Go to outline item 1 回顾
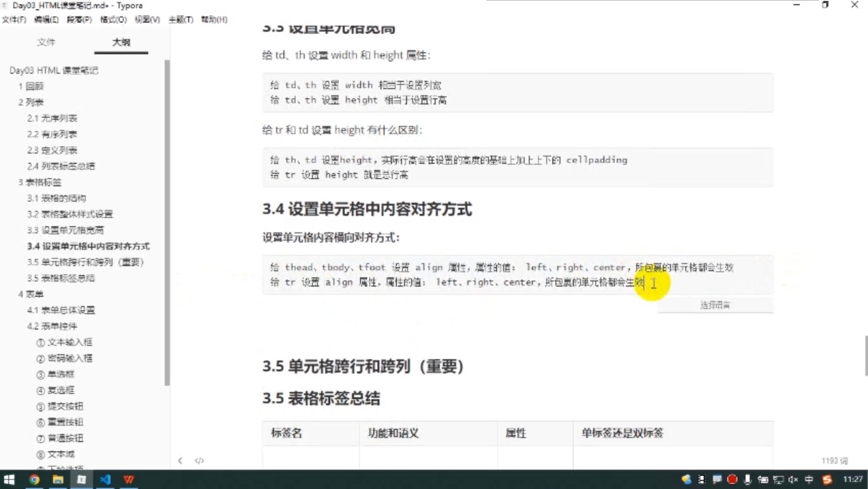The height and width of the screenshot is (489, 868). point(31,87)
